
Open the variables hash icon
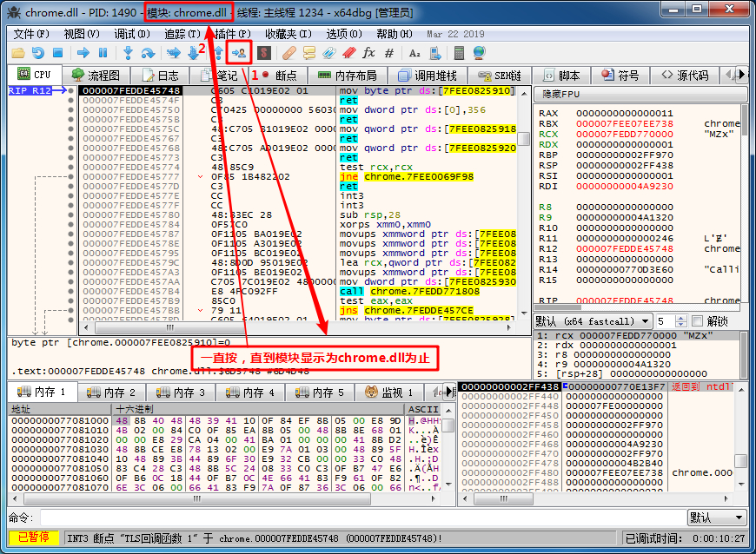click(389, 53)
